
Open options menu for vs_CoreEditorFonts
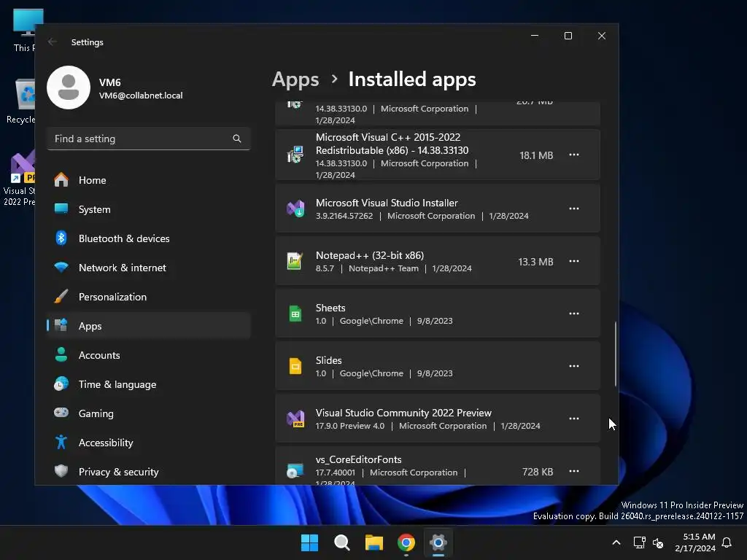point(574,471)
